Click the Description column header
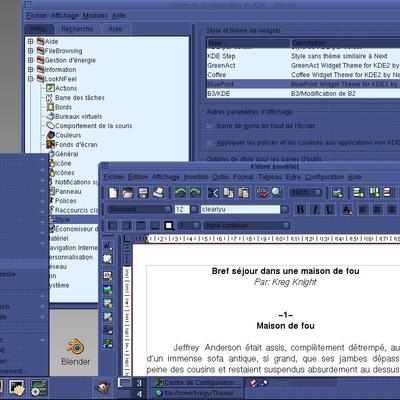 click(x=345, y=43)
